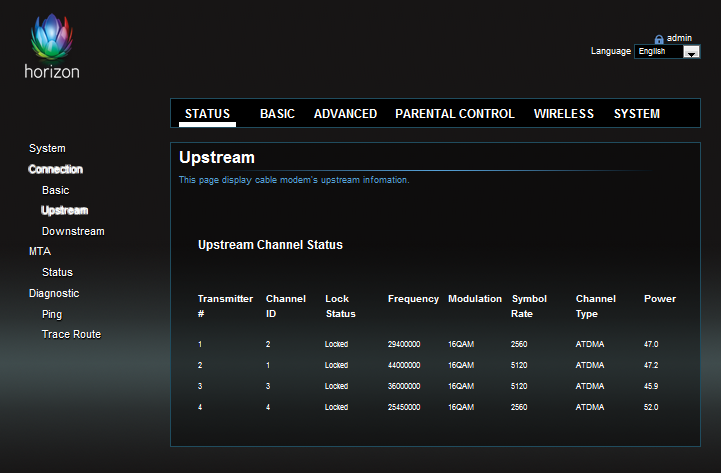Select MTA in the sidebar
This screenshot has width=721, height=473.
[40, 251]
